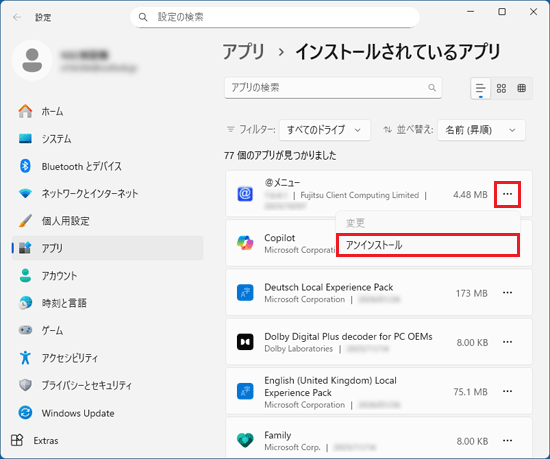Open more options for Dolby Digital Plus decoder

pyautogui.click(x=507, y=342)
